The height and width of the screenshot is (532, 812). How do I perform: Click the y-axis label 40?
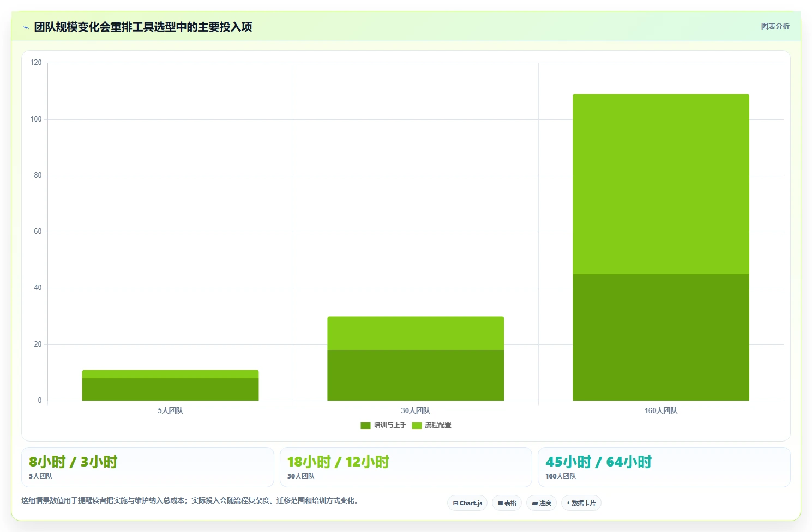pos(38,288)
